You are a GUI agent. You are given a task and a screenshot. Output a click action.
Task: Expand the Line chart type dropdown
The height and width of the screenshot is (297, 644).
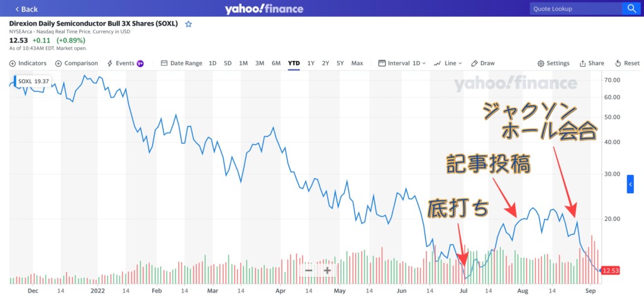click(x=448, y=64)
